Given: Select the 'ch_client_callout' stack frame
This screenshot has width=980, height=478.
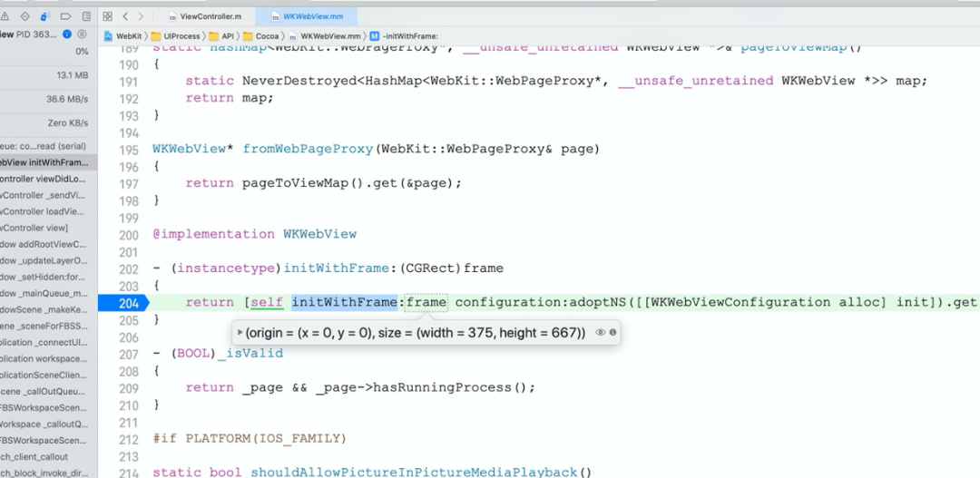Looking at the screenshot, I should click(48, 457).
